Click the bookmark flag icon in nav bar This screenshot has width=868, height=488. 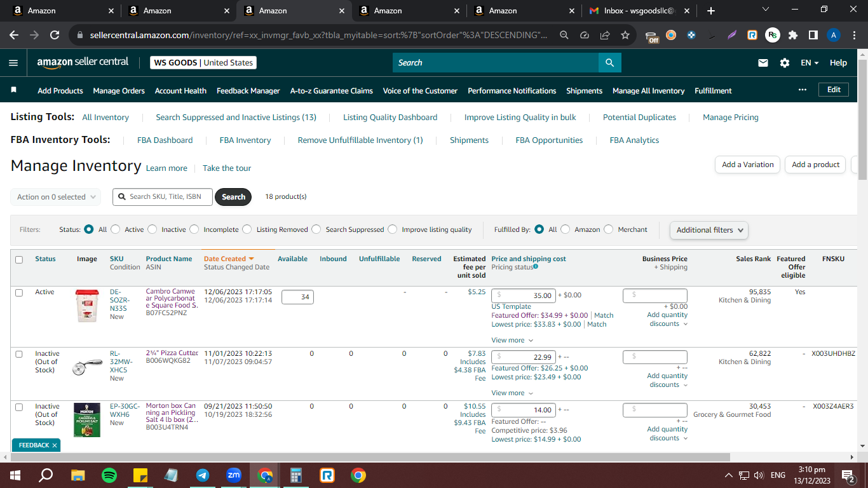coord(14,90)
